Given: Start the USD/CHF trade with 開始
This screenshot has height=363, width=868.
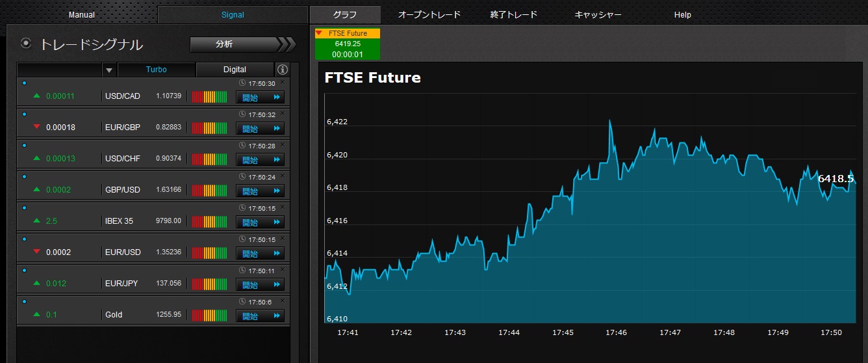Looking at the screenshot, I should (260, 160).
